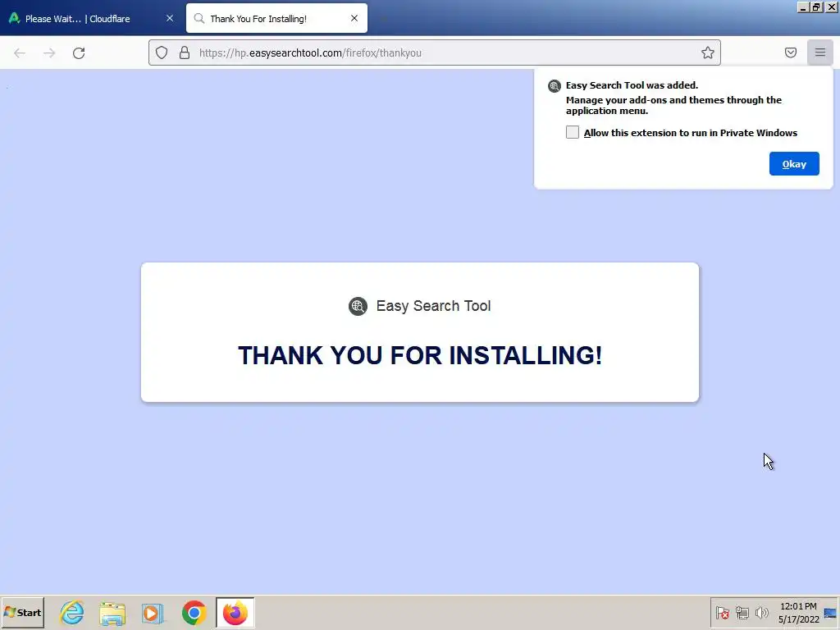840x630 pixels.
Task: Click the Easy Search Tool page logo
Action: click(358, 307)
